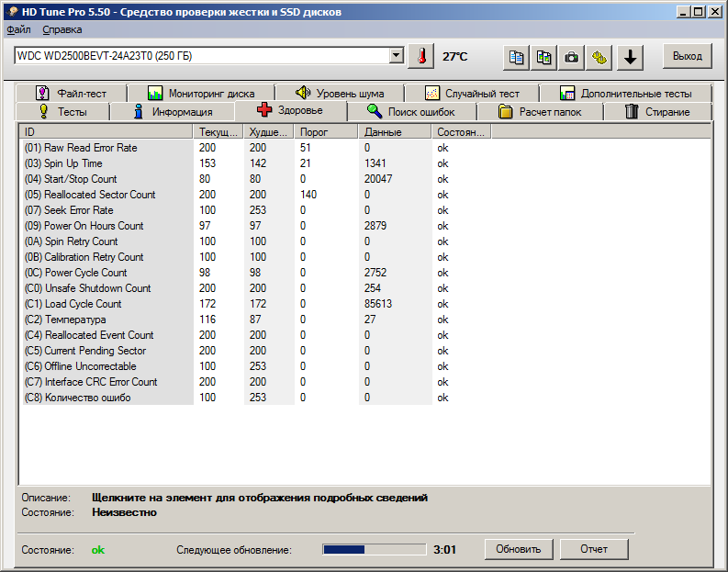Open the Стирание (erase) tab
728x572 pixels.
[x=658, y=112]
